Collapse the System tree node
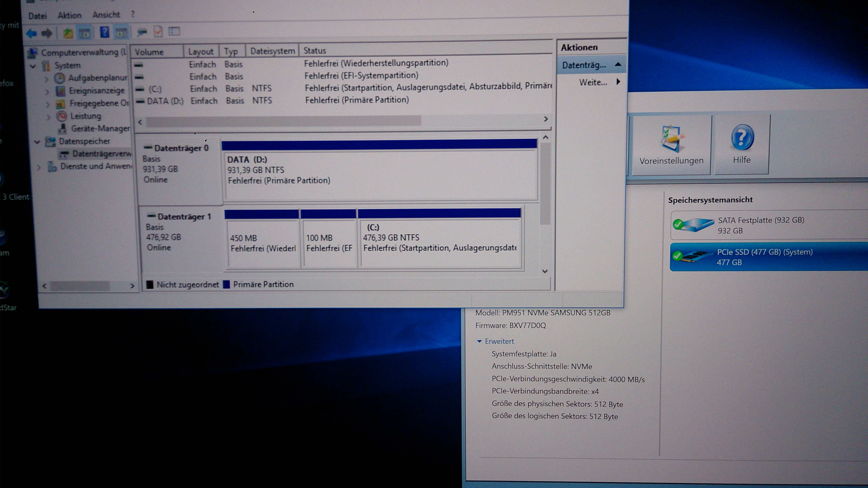The width and height of the screenshot is (868, 488). [33, 66]
